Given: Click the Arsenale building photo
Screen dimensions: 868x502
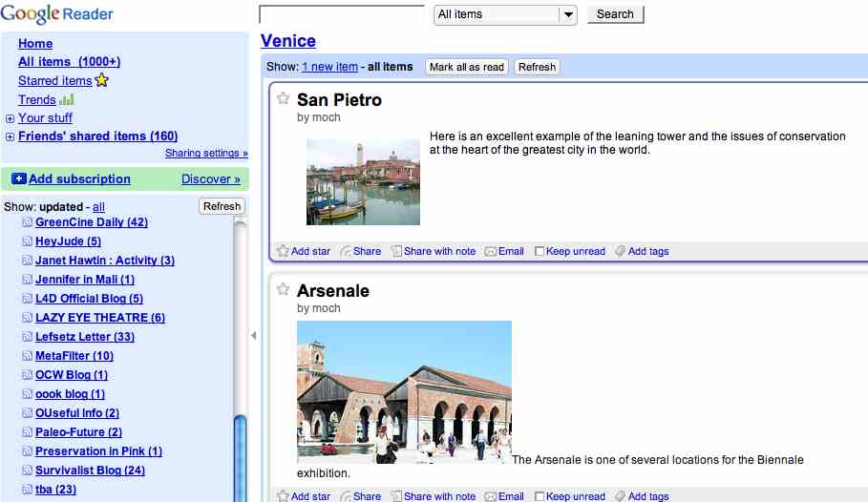Looking at the screenshot, I should [x=404, y=392].
